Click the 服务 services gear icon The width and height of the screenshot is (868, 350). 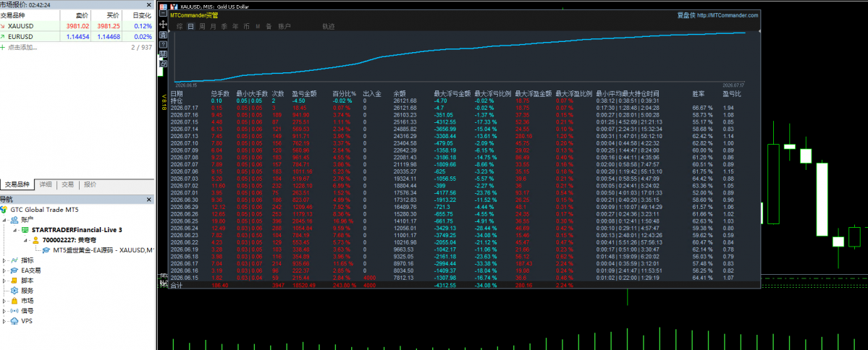pyautogui.click(x=14, y=290)
